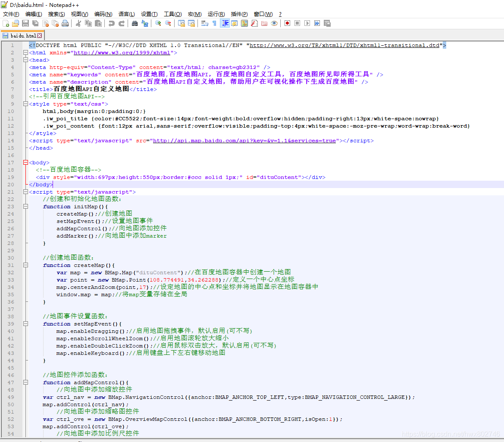Collapse the addMapControl function fold
This screenshot has height=442, width=504.
25,382
